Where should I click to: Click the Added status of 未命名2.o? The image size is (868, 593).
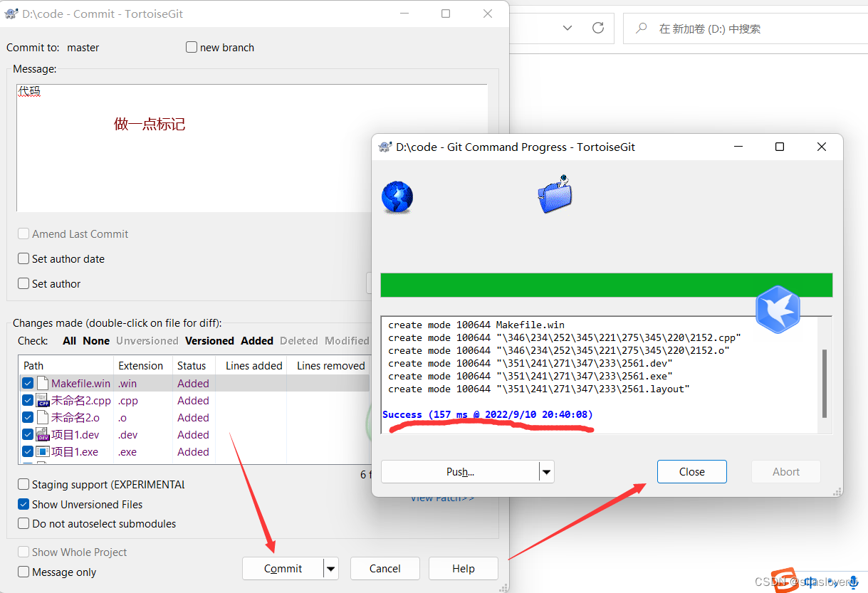click(x=193, y=417)
